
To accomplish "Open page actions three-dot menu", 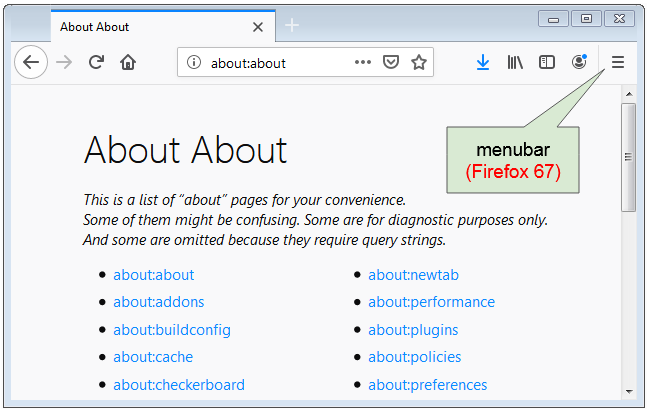I will tap(362, 62).
